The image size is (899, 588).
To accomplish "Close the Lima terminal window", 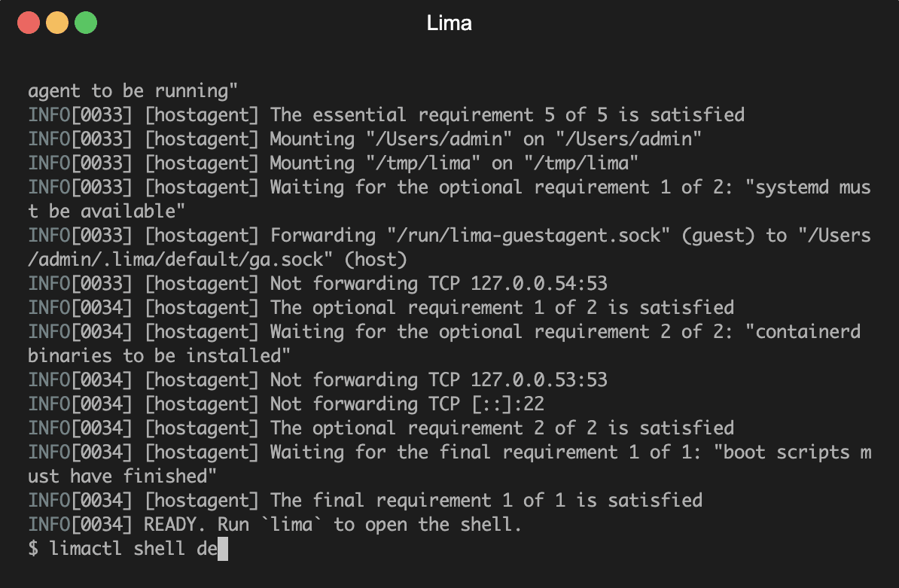I will coord(29,23).
